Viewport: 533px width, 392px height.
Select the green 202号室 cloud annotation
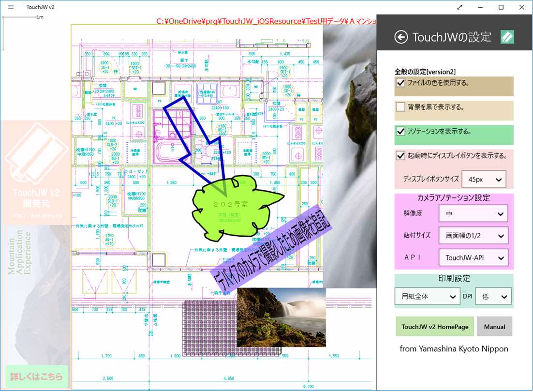click(235, 206)
